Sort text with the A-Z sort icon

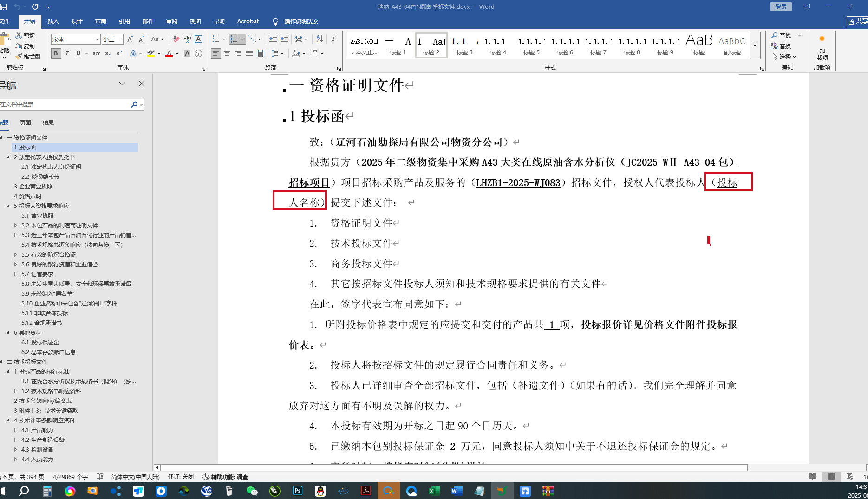coord(320,39)
